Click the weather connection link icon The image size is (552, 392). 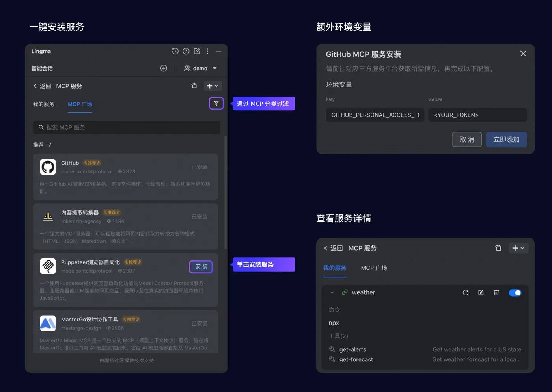[345, 292]
